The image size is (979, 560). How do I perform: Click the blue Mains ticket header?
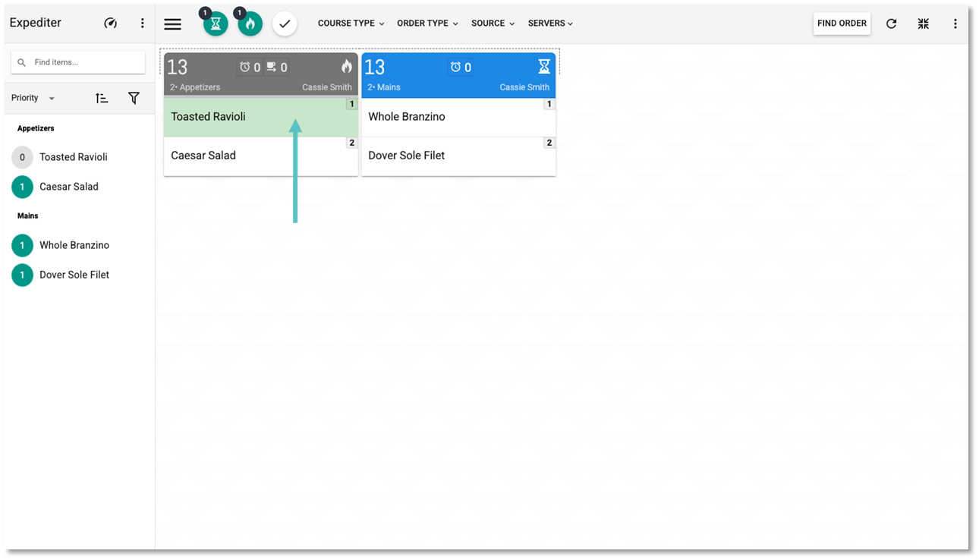[458, 75]
